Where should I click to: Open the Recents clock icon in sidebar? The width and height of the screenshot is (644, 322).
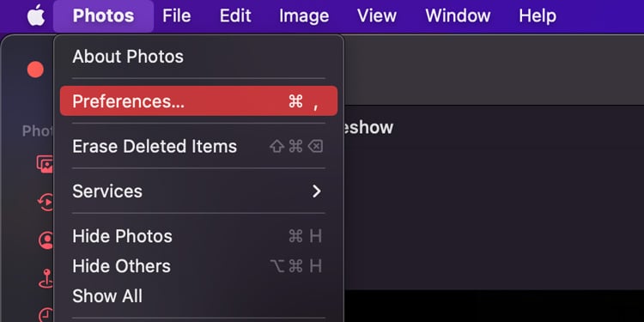coord(46,314)
